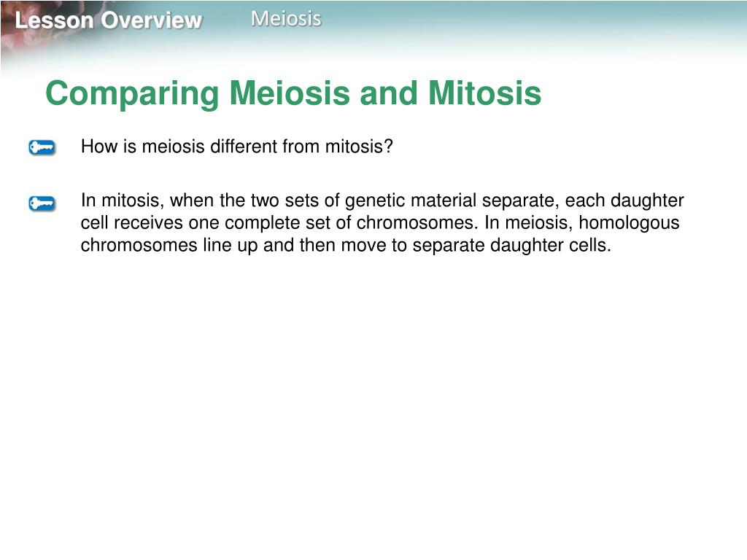Click the word 'Comparing' in the heading
Screen dimensions: 747x560
click(133, 94)
